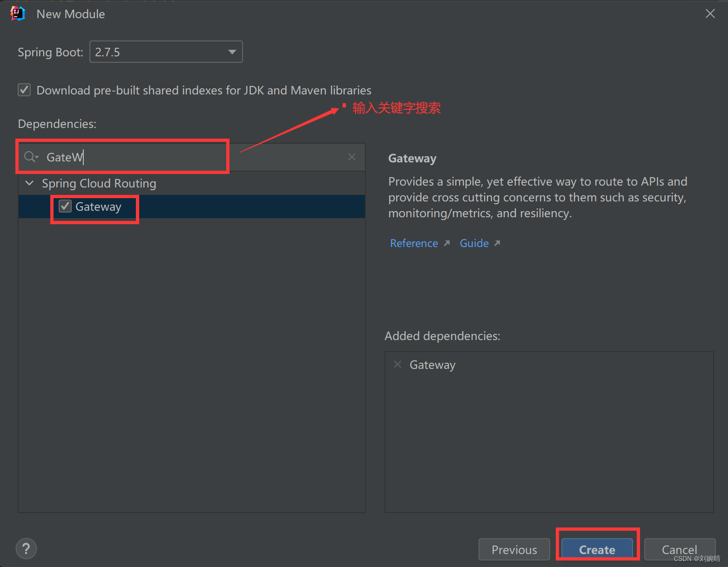Toggle Download pre-built shared indexes checkbox
The image size is (728, 567).
pyautogui.click(x=24, y=90)
